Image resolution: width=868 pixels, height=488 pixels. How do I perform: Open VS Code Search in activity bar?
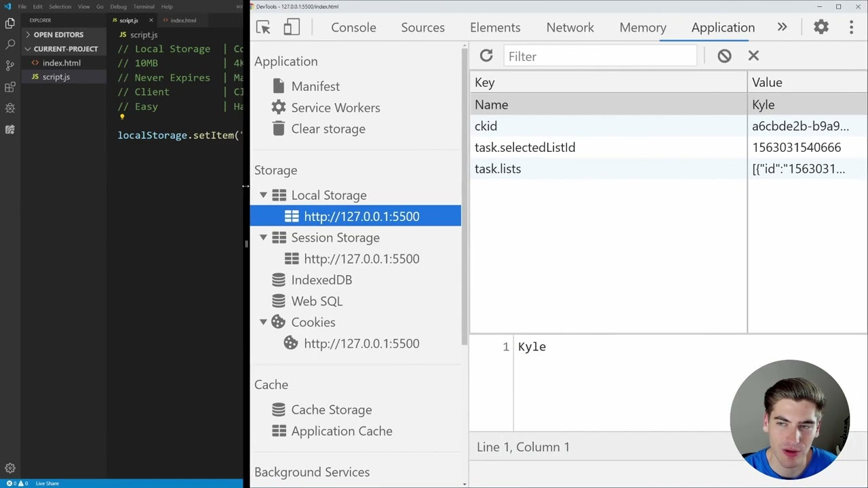(x=10, y=44)
